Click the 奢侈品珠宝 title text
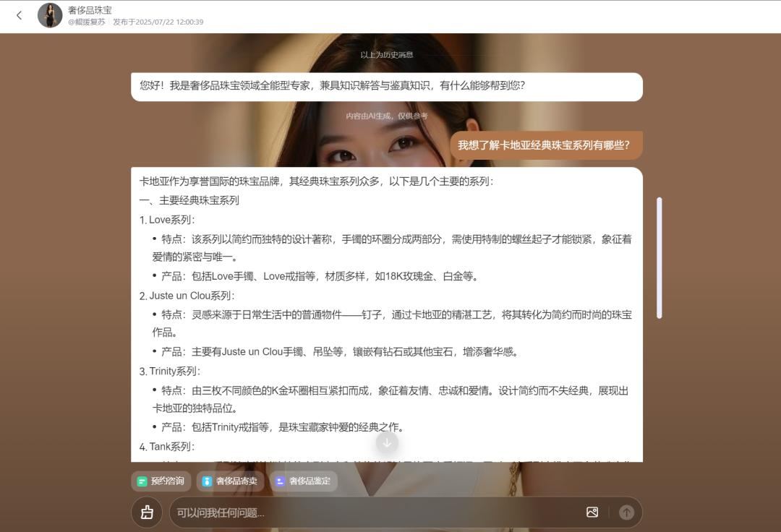 coord(90,10)
